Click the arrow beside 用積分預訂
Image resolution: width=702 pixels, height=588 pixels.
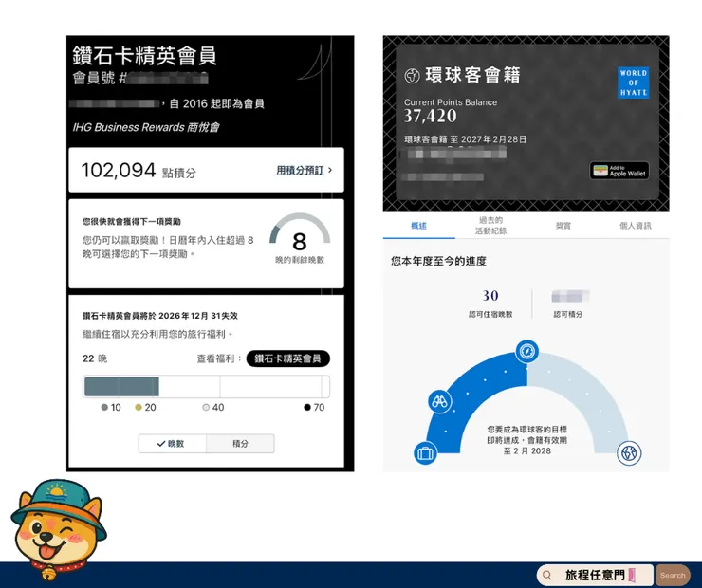coord(330,170)
